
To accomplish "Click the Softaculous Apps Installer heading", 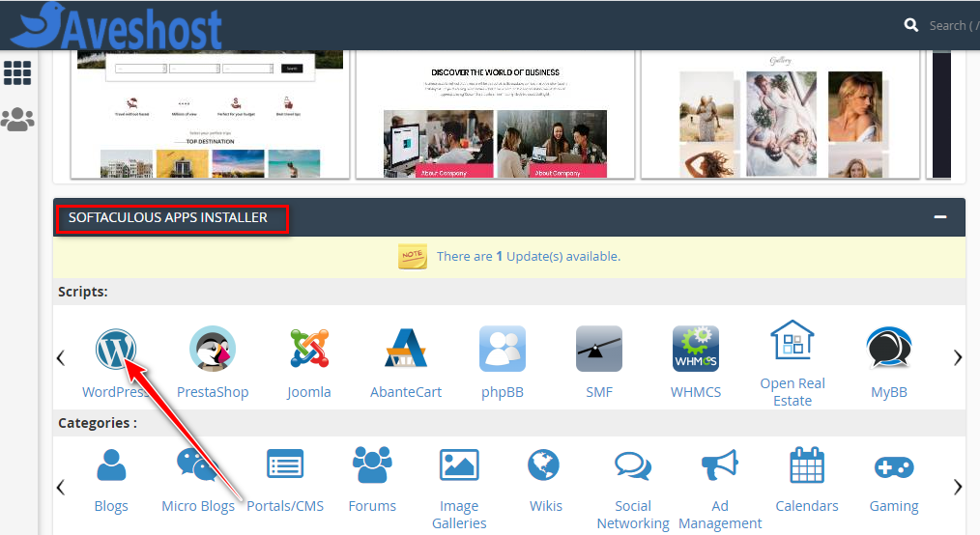I will click(167, 217).
